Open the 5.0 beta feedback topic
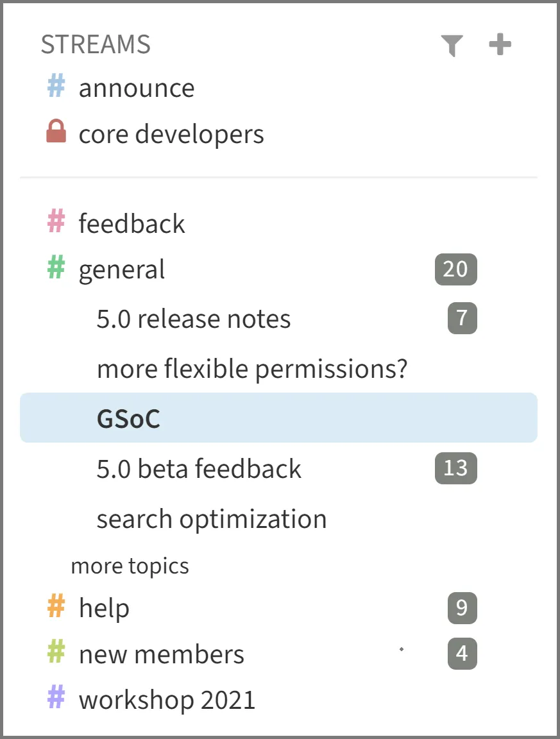Image resolution: width=560 pixels, height=739 pixels. (x=199, y=469)
